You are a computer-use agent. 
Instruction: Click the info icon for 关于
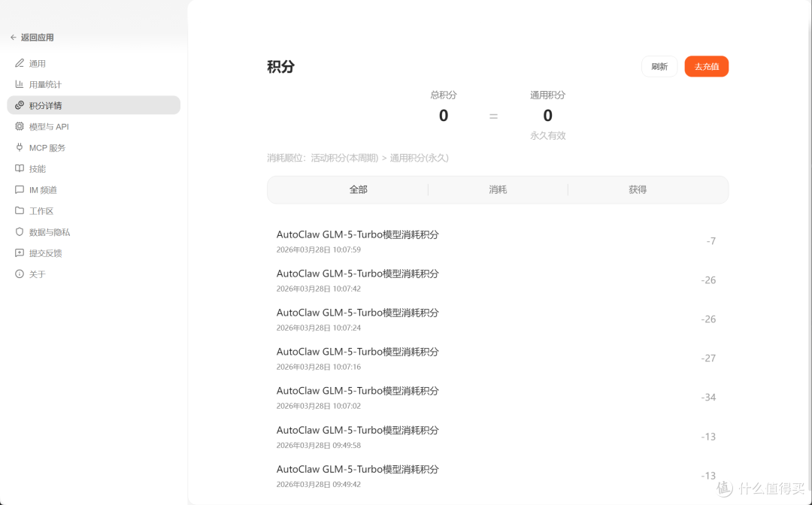pos(19,274)
